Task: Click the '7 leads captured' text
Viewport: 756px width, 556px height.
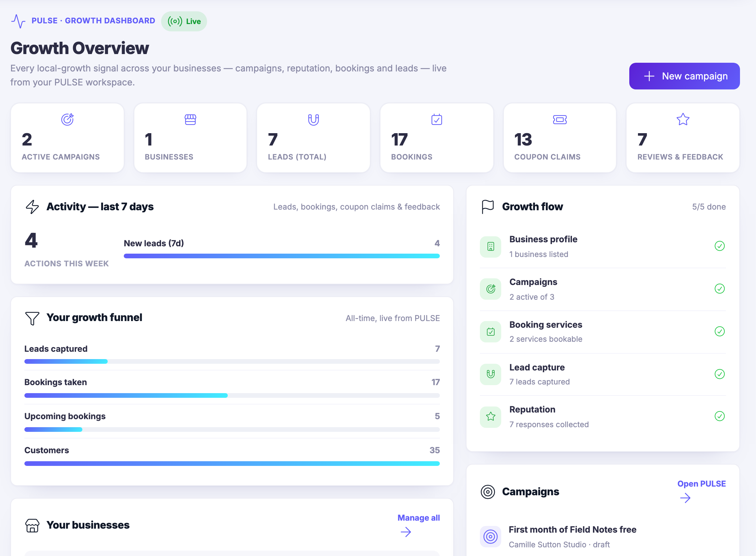Action: coord(540,382)
